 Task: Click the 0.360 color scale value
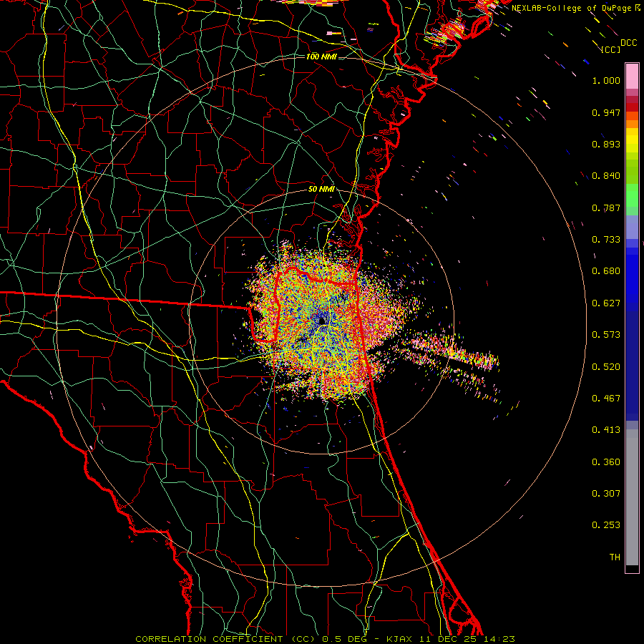click(606, 462)
